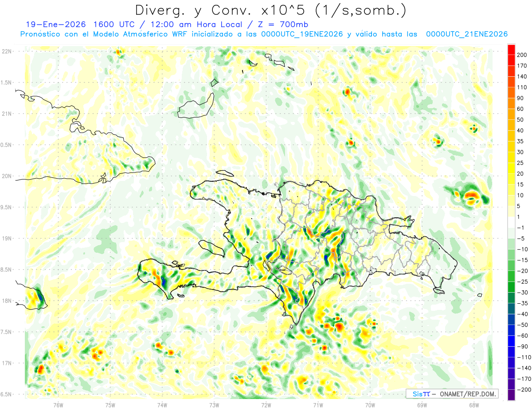The width and height of the screenshot is (532, 411).
Task: Click the '25' positive legend value
Action: (x=520, y=163)
